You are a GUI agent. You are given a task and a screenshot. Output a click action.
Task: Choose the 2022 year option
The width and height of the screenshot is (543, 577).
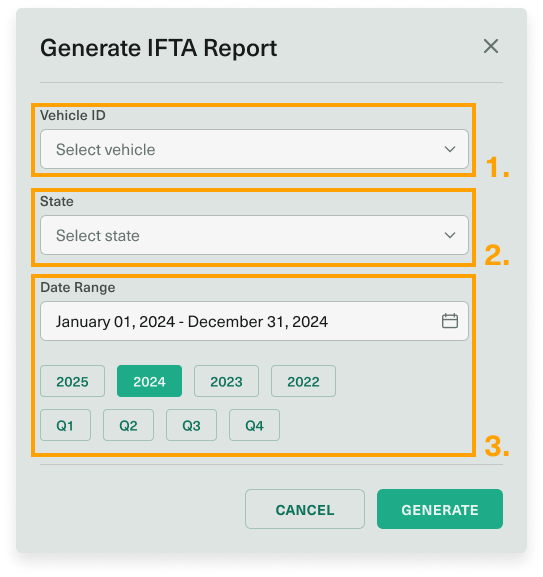point(304,381)
